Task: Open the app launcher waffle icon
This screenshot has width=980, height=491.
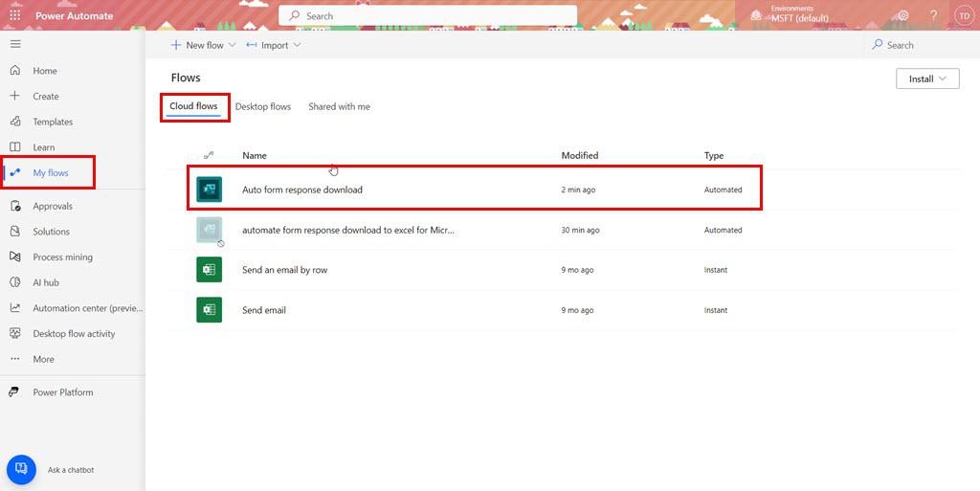Action: [15, 15]
